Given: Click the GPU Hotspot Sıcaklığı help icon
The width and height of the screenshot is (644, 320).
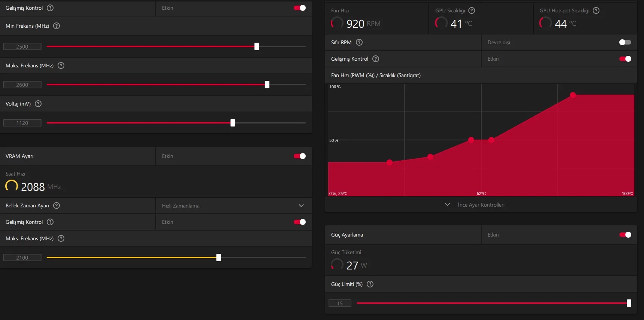Looking at the screenshot, I should (596, 10).
